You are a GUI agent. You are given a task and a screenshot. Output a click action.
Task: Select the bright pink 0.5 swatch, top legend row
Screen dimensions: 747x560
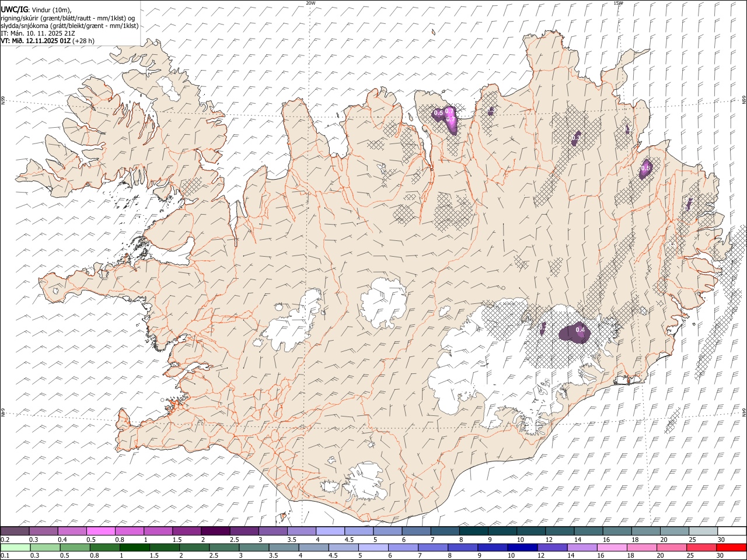pos(100,531)
